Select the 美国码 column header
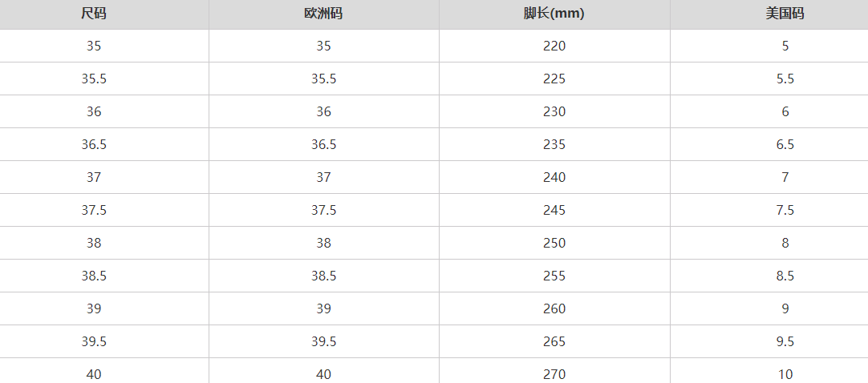Viewport: 868px width, 383px height. point(785,14)
